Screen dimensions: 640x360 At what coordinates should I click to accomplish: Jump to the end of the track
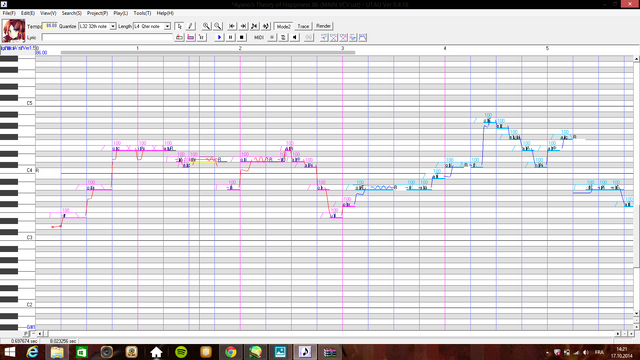pyautogui.click(x=243, y=26)
